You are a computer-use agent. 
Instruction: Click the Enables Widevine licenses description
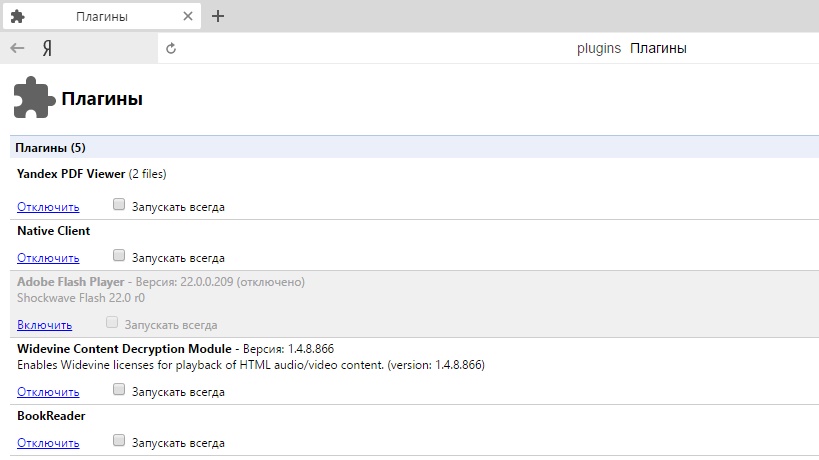point(251,365)
